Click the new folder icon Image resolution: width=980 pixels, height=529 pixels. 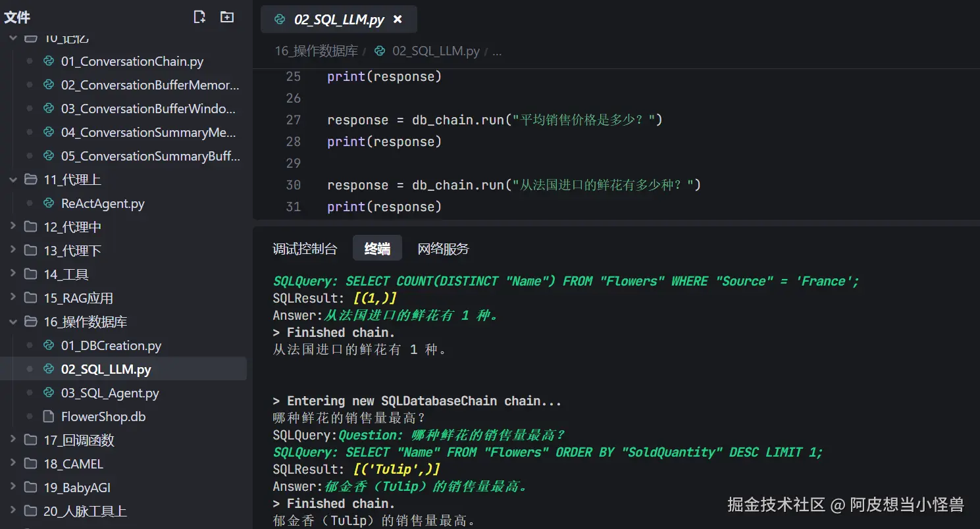(x=227, y=17)
